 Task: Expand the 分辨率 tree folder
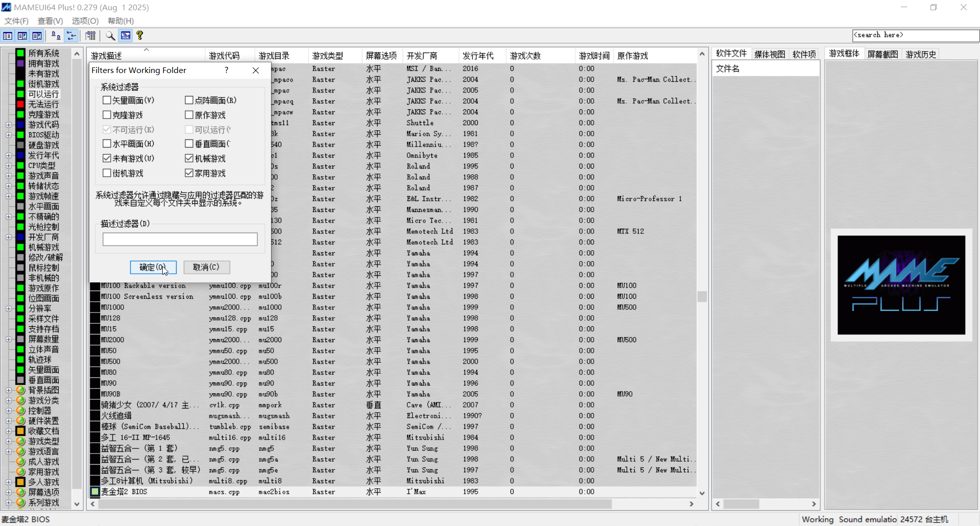[9, 308]
